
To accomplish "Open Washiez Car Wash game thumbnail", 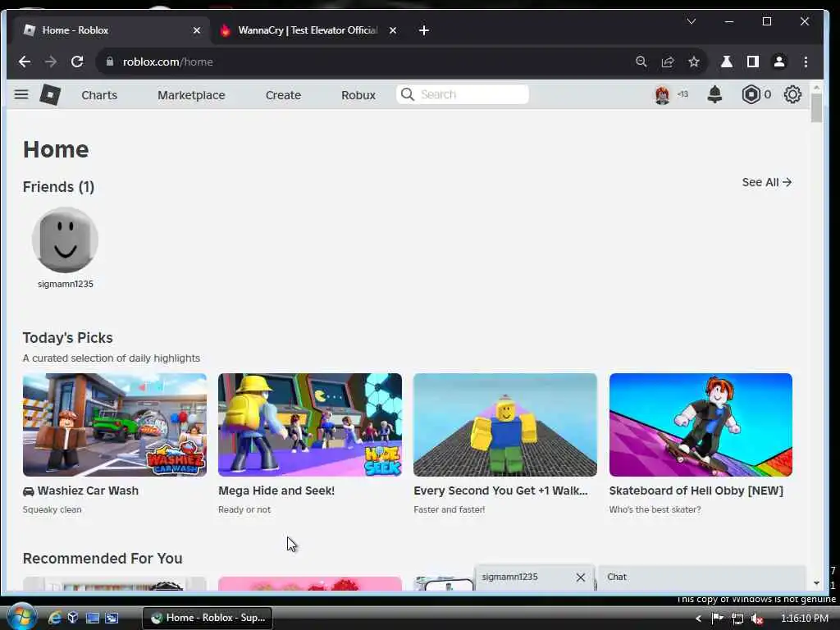I will coord(115,425).
